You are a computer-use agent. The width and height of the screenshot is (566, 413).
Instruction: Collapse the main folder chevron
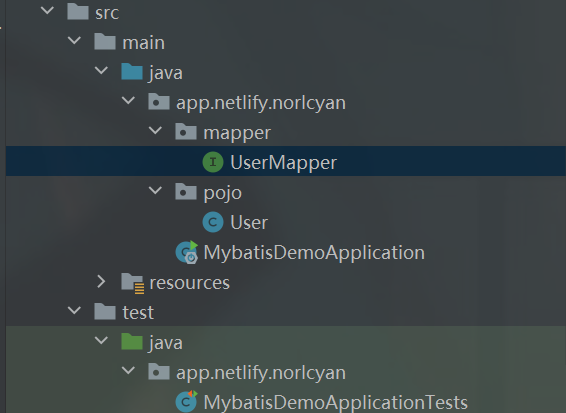click(74, 40)
